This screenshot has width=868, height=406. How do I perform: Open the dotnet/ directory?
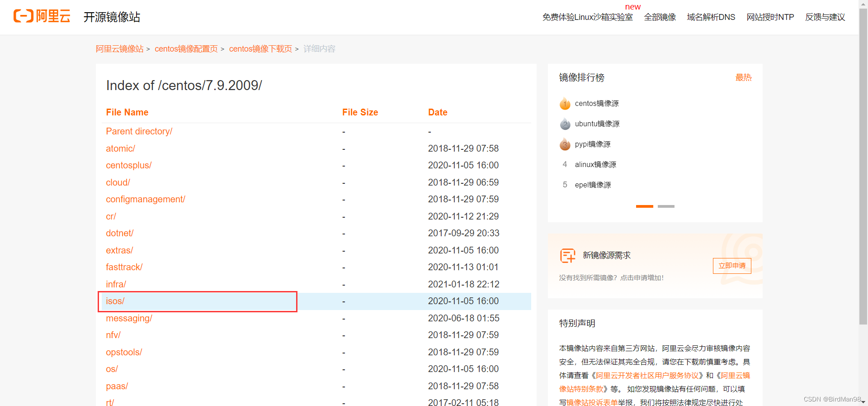(119, 233)
